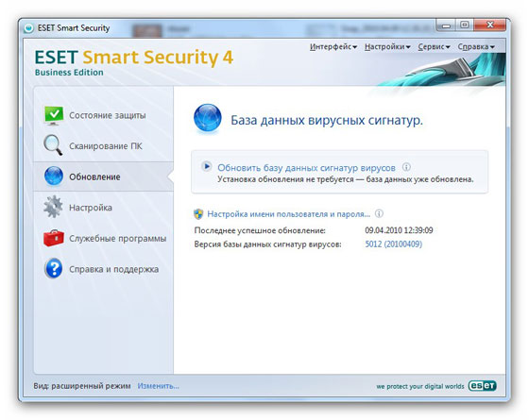Click Обновить базу данных сигнатур вирусов link

click(x=306, y=168)
